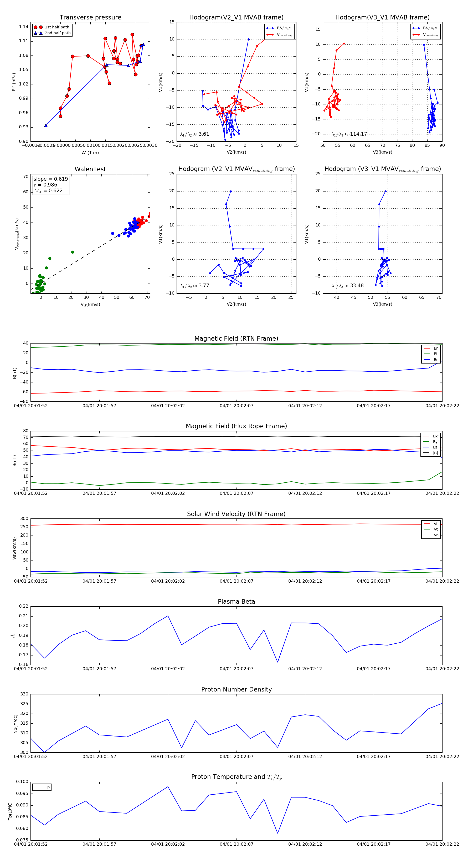The height and width of the screenshot is (868, 473).
Task: Click the 'Np(#/cc)' y-axis label
Action: [15, 724]
